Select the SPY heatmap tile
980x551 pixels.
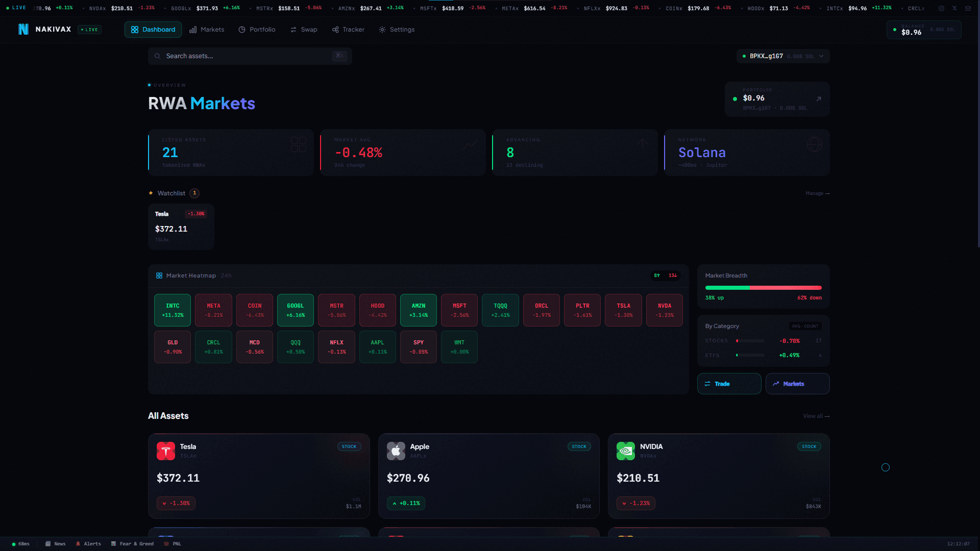pos(419,347)
